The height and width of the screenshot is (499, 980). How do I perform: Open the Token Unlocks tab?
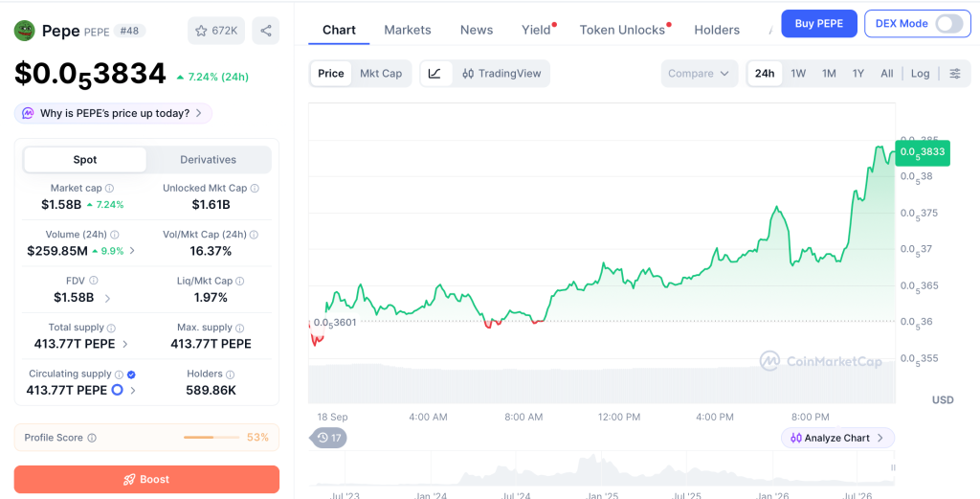pyautogui.click(x=622, y=30)
